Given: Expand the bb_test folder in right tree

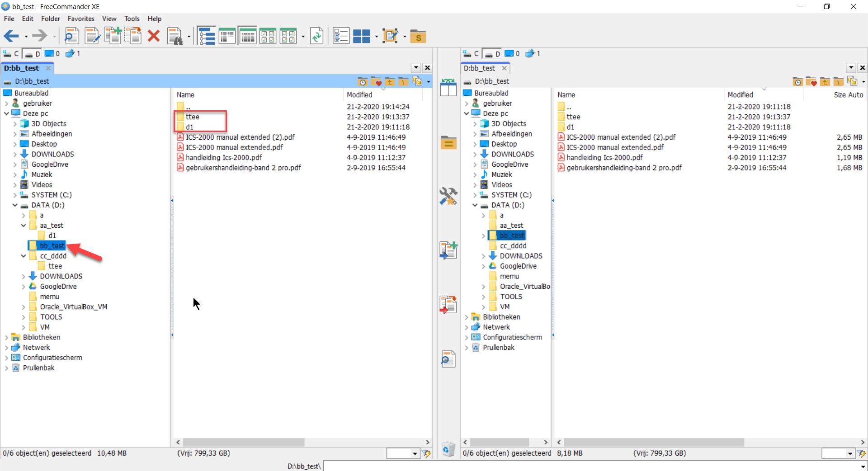Looking at the screenshot, I should (x=483, y=236).
